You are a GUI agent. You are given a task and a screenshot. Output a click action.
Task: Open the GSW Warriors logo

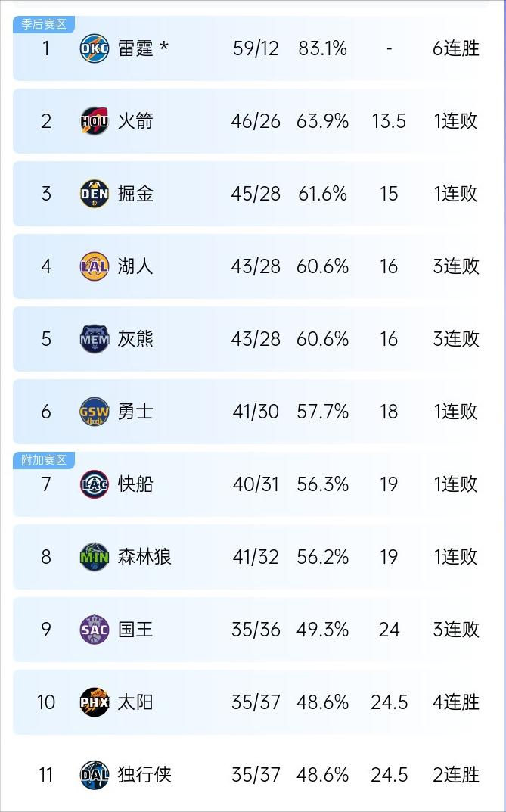pos(95,412)
